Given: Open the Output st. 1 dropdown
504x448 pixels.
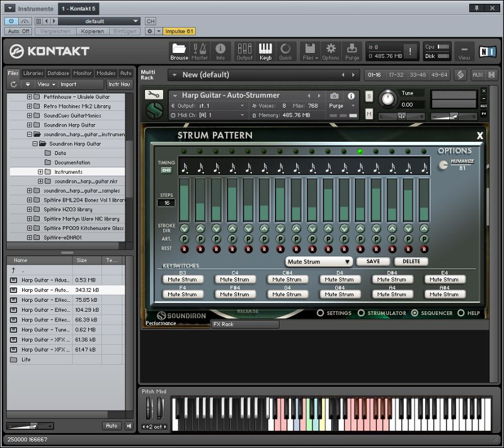Looking at the screenshot, I should 208,106.
